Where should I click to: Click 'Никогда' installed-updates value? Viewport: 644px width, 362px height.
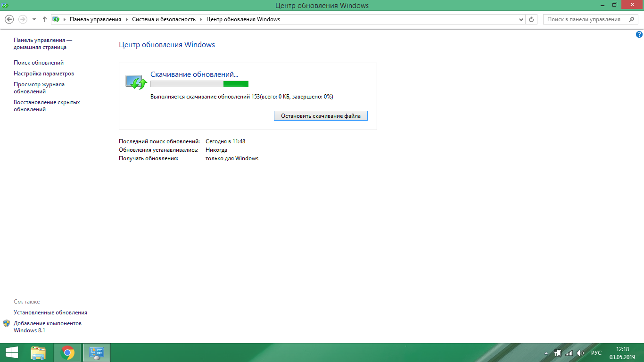point(216,150)
